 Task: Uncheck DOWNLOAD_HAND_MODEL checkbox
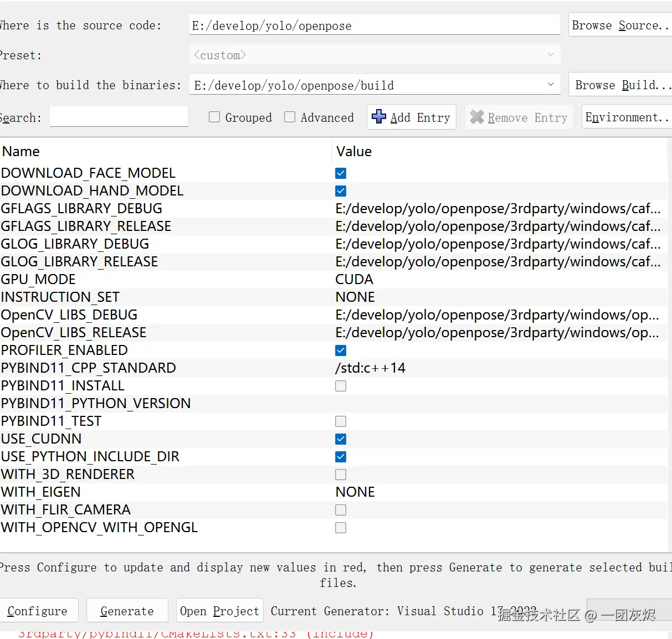[341, 191]
